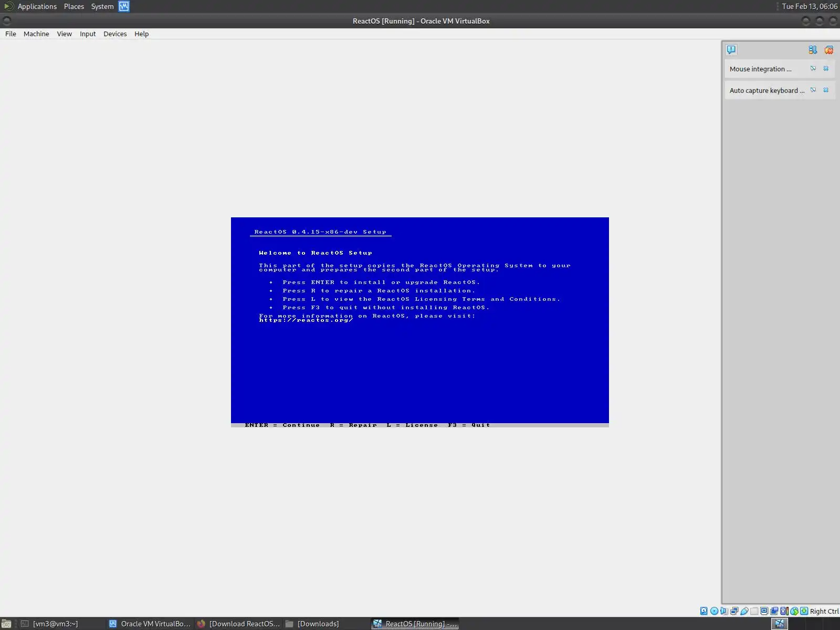This screenshot has width=840, height=630.
Task: Click the audio indicator in VM status bar
Action: (724, 611)
